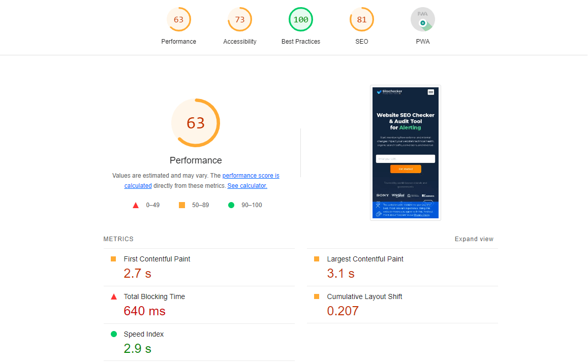Image resolution: width=588 pixels, height=364 pixels.
Task: Click the Accessibility label under top gauge
Action: 240,42
